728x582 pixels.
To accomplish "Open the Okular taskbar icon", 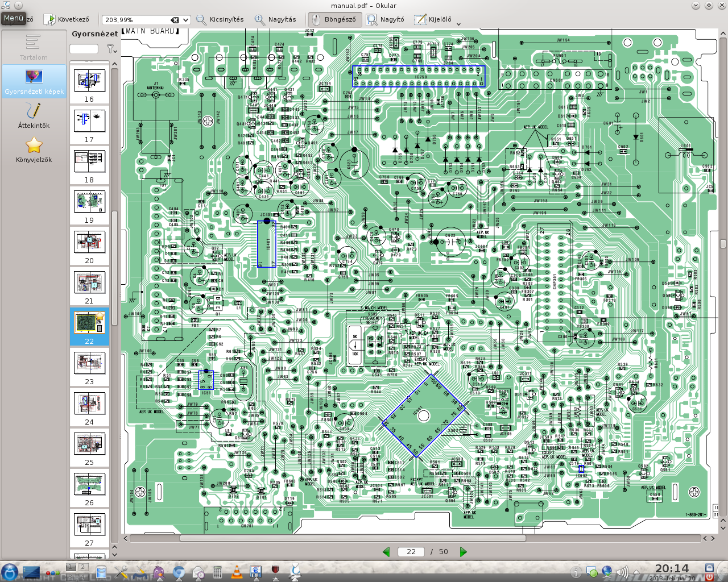I will [x=295, y=572].
